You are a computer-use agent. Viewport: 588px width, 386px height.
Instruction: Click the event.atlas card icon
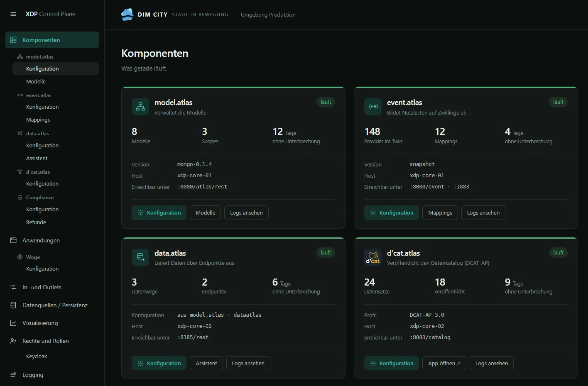pos(373,107)
